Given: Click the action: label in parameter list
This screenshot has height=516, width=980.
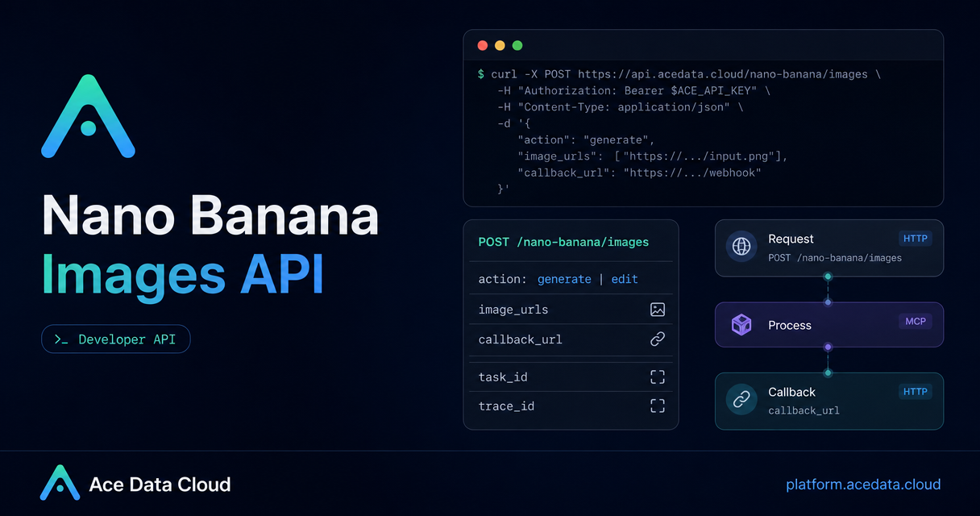Looking at the screenshot, I should 502,279.
